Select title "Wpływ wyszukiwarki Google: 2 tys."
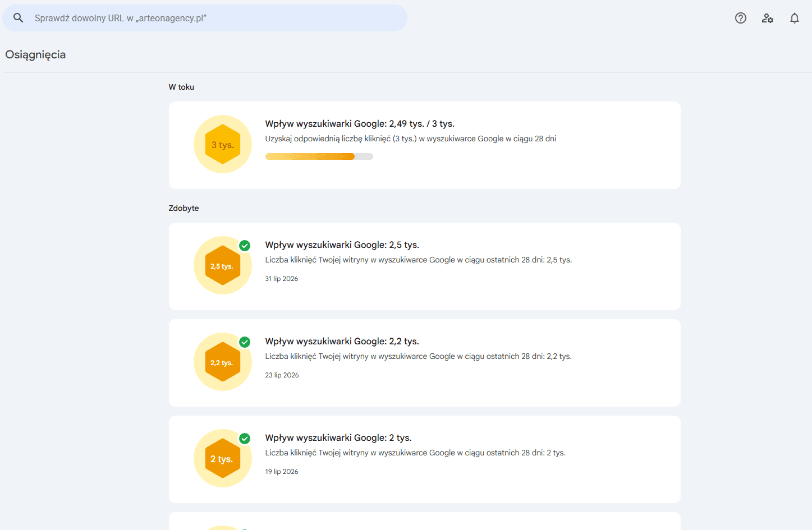Screen dimensions: 812x530 coord(338,438)
